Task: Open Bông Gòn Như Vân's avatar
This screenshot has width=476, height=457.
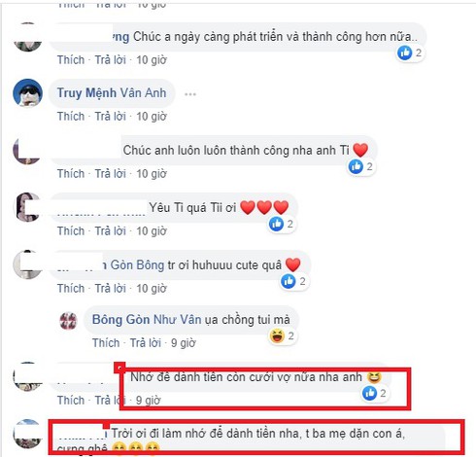Action: 69,321
